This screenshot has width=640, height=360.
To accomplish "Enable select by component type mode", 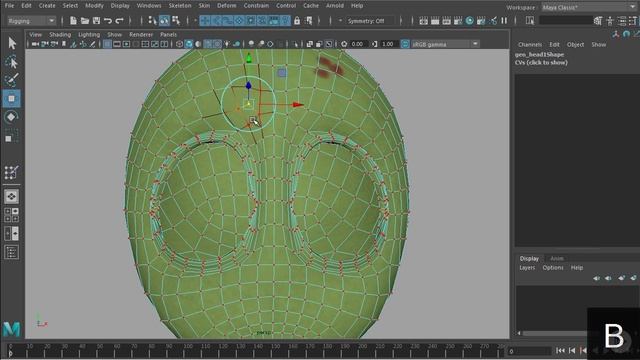I will (176, 20).
